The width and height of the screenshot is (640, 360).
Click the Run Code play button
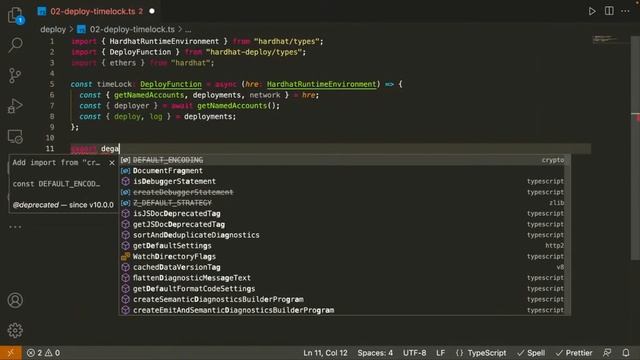tap(592, 11)
